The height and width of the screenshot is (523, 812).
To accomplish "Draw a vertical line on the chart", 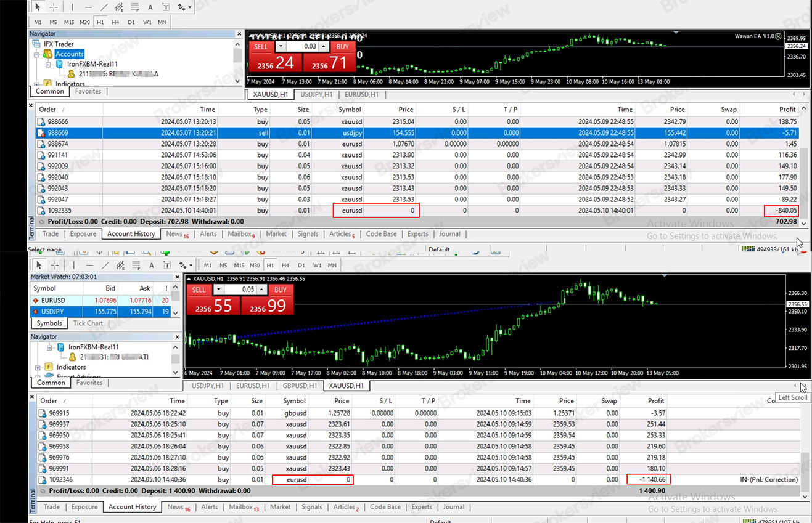I will pos(72,7).
